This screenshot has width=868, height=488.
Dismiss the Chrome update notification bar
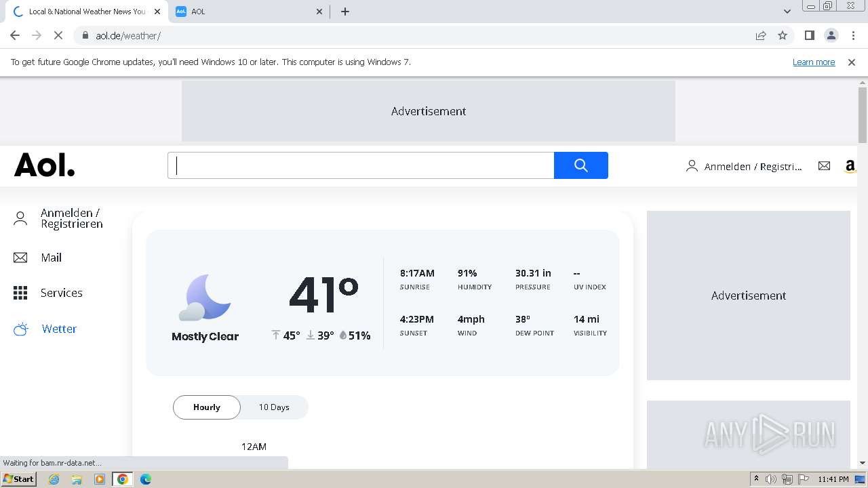point(852,62)
